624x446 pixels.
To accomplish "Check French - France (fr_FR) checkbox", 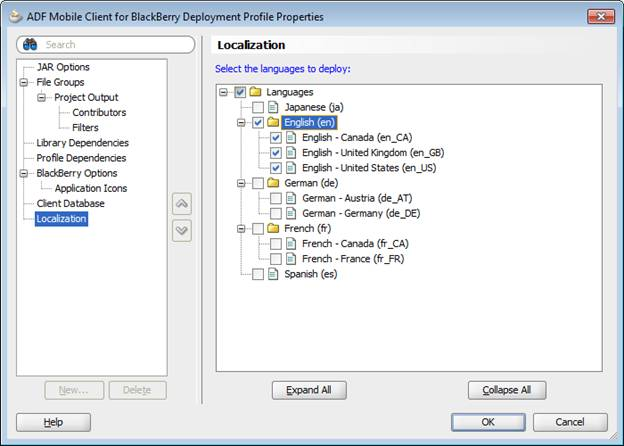I will 276,259.
